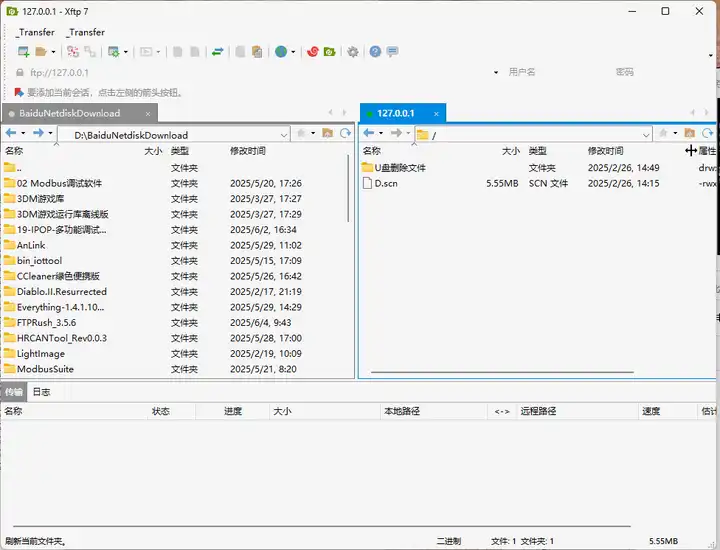
Task: Open the 传输 tab in the bottom panel
Action: pos(14,392)
